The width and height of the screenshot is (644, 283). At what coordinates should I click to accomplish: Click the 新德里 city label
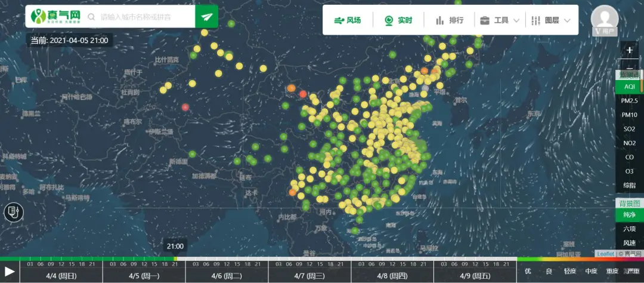coord(178,161)
